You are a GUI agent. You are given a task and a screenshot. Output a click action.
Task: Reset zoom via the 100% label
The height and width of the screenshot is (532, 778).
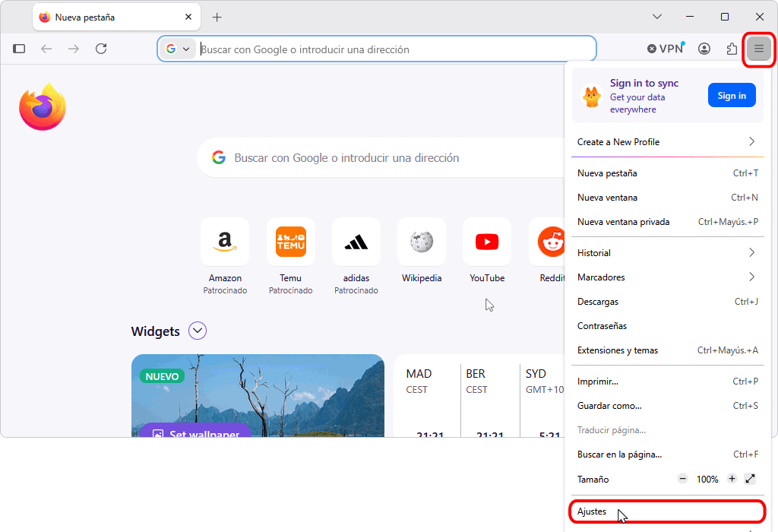pos(707,480)
